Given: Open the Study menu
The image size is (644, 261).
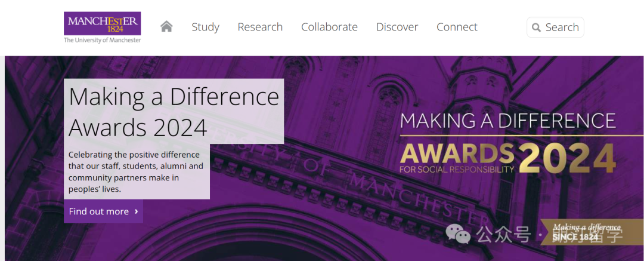Looking at the screenshot, I should (205, 27).
